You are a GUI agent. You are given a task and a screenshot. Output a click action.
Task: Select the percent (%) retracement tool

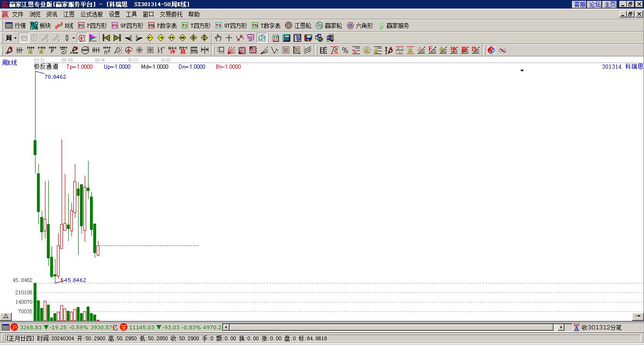[x=345, y=50]
